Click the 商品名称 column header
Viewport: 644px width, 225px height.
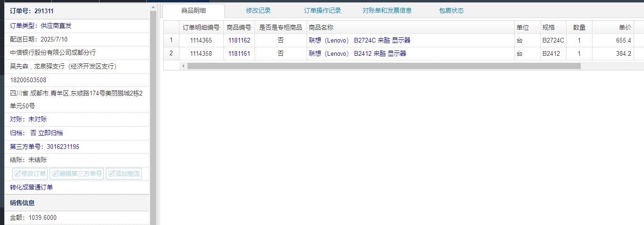pyautogui.click(x=410, y=27)
